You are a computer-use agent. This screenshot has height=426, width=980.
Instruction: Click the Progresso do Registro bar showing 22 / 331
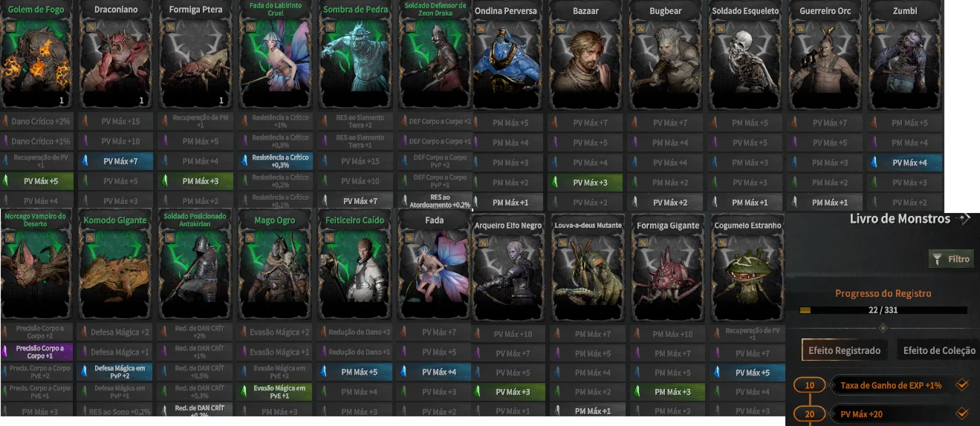883,310
